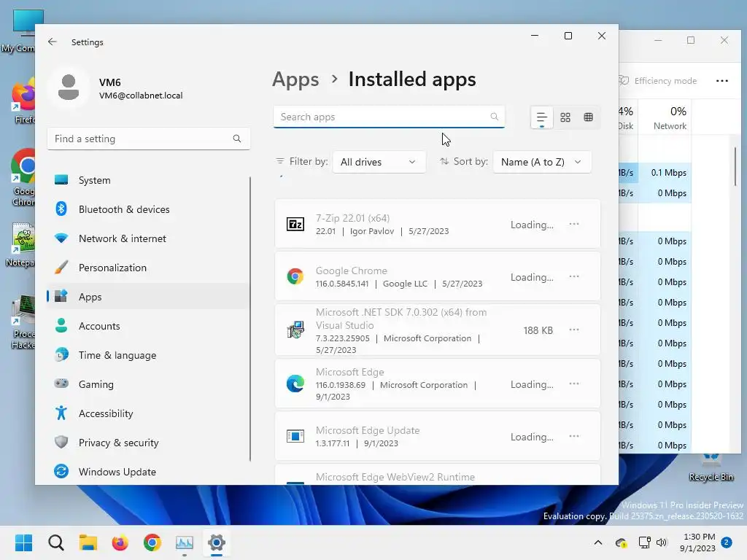Click the 7-Zip app icon

tap(295, 224)
